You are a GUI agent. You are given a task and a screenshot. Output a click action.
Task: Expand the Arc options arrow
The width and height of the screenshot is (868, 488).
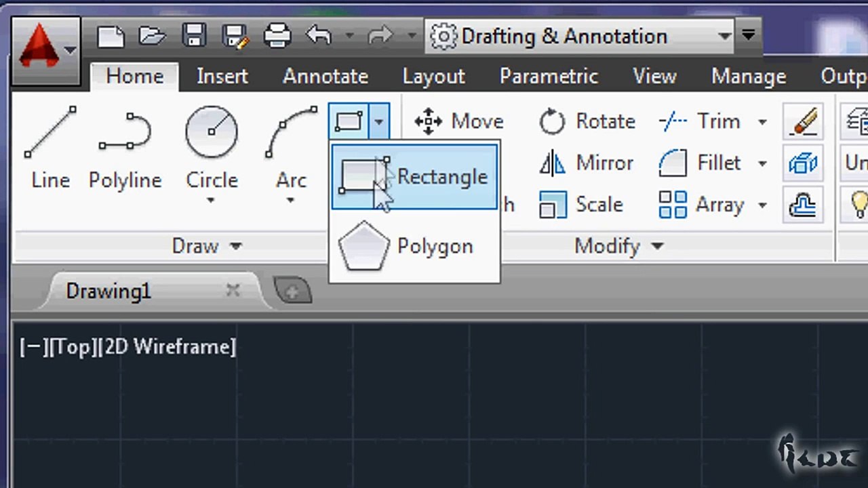point(290,201)
